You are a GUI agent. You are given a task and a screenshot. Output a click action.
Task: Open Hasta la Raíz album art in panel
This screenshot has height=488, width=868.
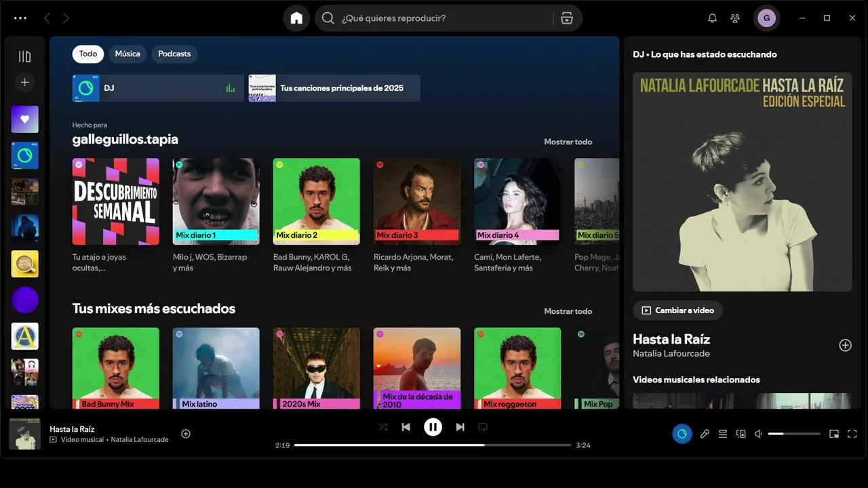coord(743,182)
